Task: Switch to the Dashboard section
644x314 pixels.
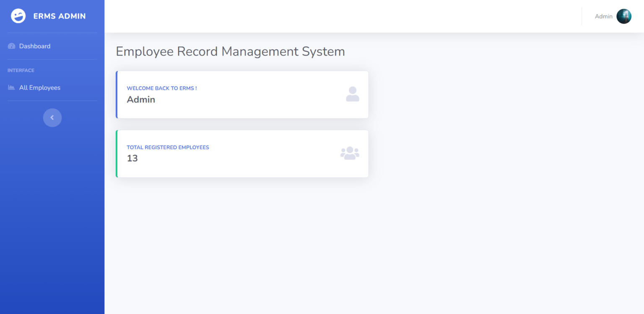Action: [x=34, y=46]
